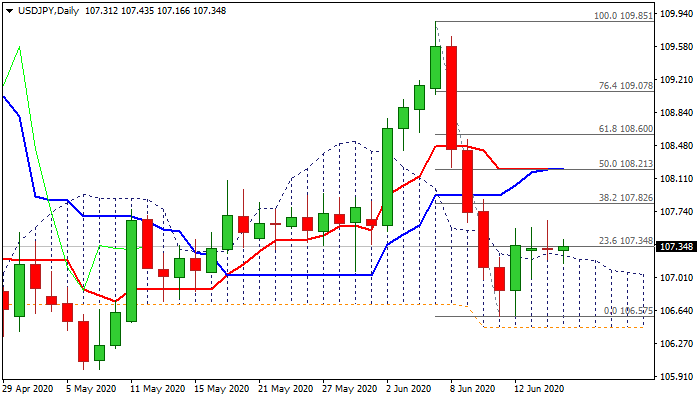Viewport: 700px width, 400px height.
Task: Click the 106.270 price axis label
Action: click(x=678, y=344)
